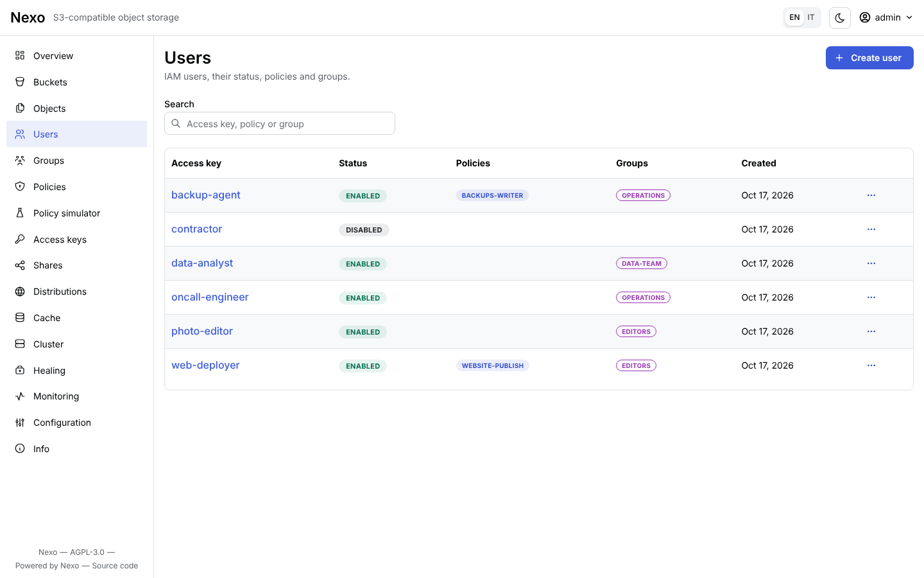Open the Overview dashboard icon
The height and width of the screenshot is (578, 924).
click(20, 56)
